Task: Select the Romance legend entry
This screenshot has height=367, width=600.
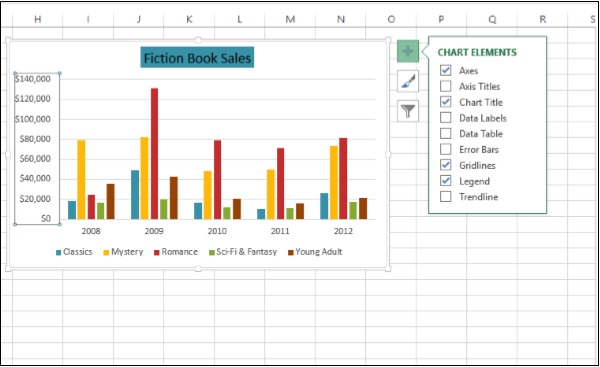Action: coord(176,252)
